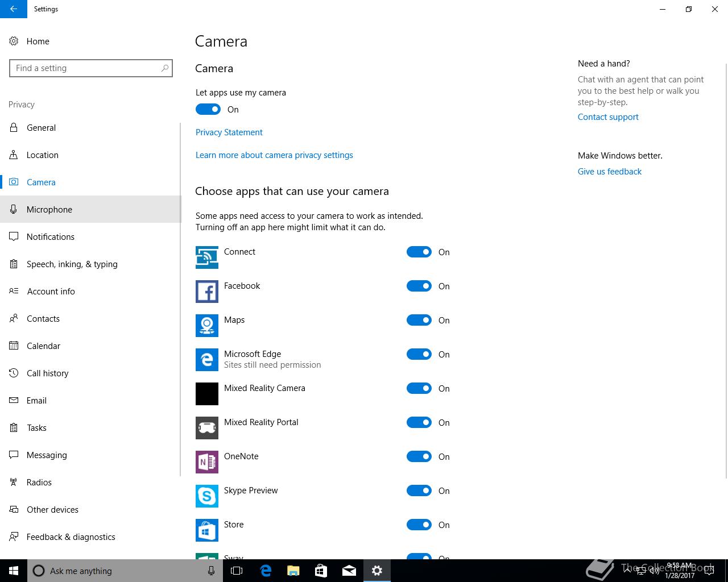Screen dimensions: 728x582
Task: Select Contacts in the sidebar
Action: tap(90, 318)
